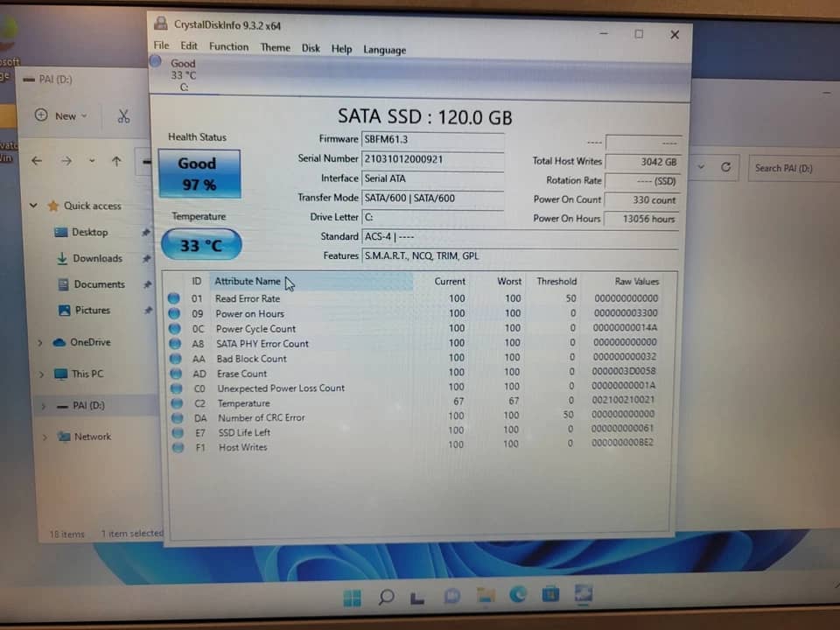Open recent locations dropdown in File Explorer
The height and width of the screenshot is (630, 840).
[92, 161]
